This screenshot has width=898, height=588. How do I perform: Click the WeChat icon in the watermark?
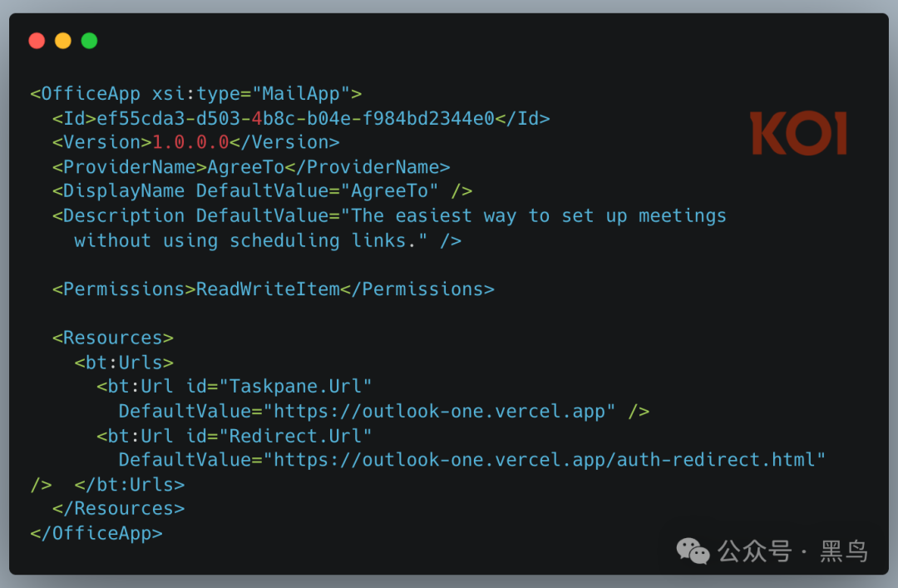pos(693,551)
